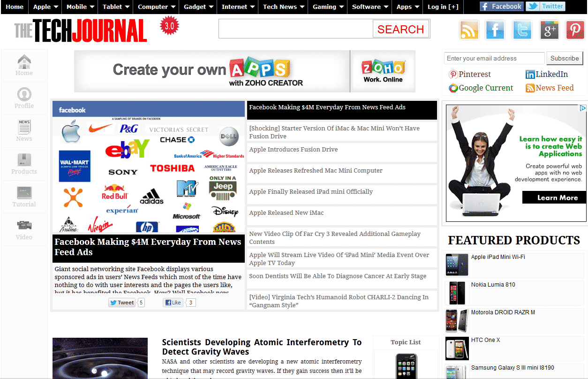Screen dimensions: 588x379
Task: Click the Subscribe button
Action: coord(565,58)
